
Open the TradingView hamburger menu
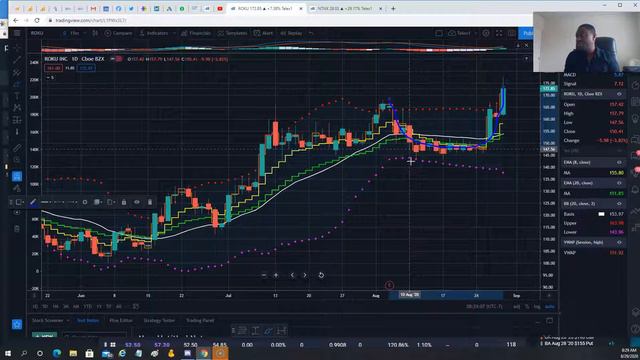pos(17,33)
